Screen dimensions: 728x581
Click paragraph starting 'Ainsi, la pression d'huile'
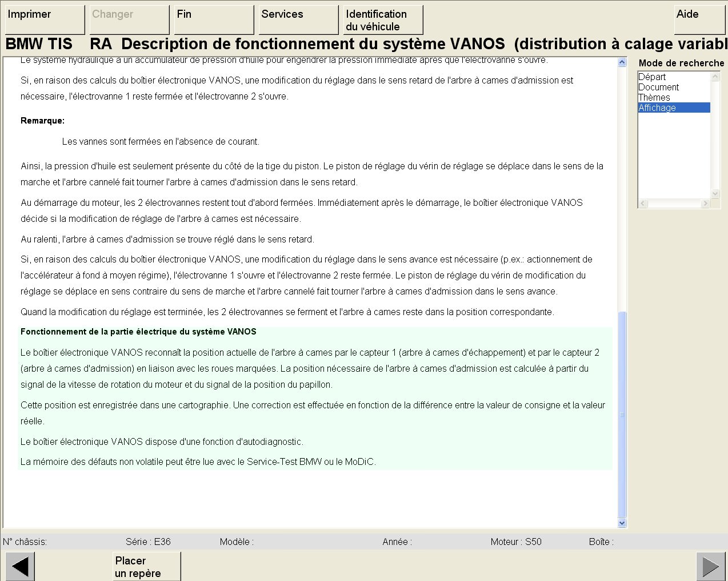[x=312, y=174]
